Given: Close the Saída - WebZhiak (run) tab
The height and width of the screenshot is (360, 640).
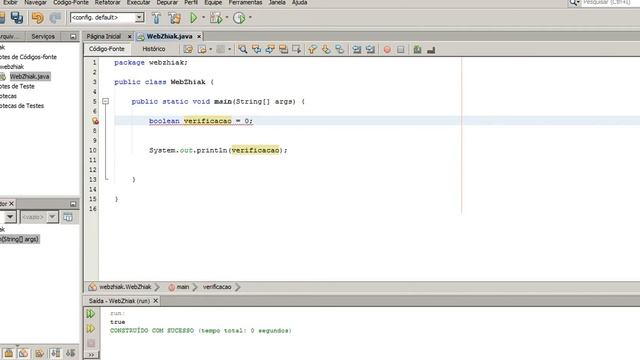Looking at the screenshot, I should point(156,301).
